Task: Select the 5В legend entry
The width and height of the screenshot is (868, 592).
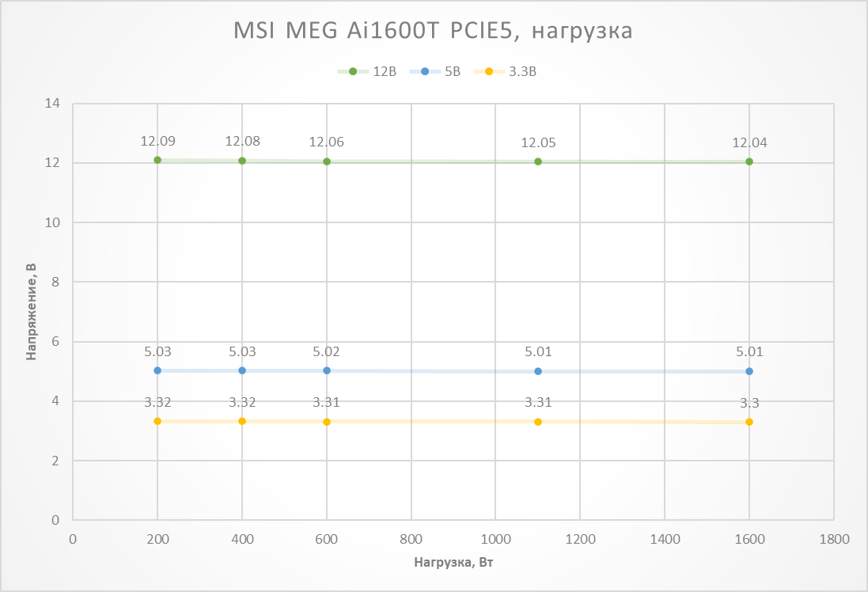Action: pos(435,71)
